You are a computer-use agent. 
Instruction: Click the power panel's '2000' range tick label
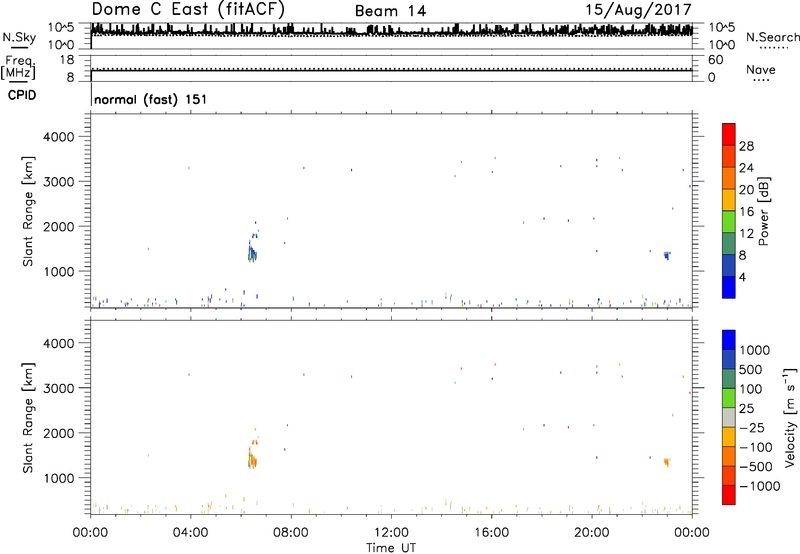tap(58, 226)
